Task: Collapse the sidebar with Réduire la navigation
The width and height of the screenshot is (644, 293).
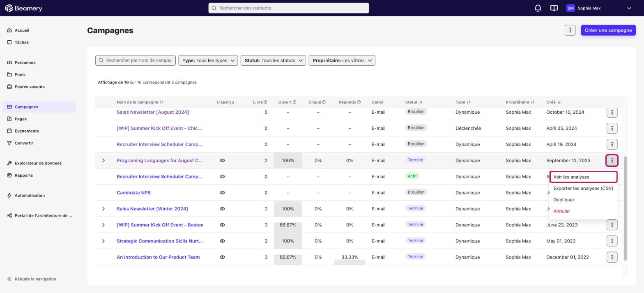Action: [32, 279]
